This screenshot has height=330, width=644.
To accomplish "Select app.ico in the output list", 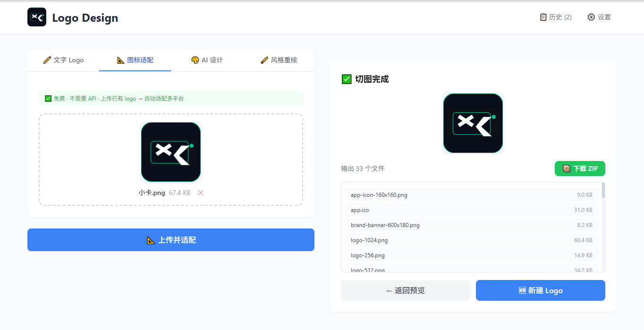I will tap(472, 210).
